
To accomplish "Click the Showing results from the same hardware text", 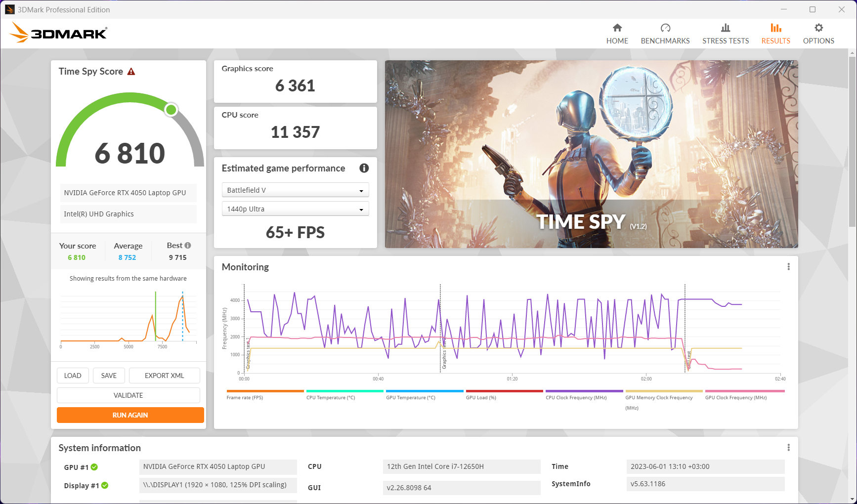I will [128, 279].
